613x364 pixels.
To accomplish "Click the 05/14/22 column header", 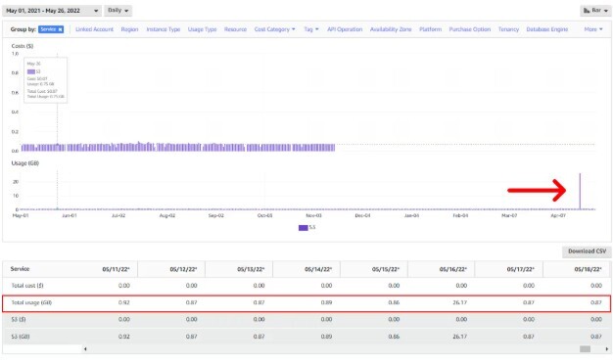I will pos(318,269).
